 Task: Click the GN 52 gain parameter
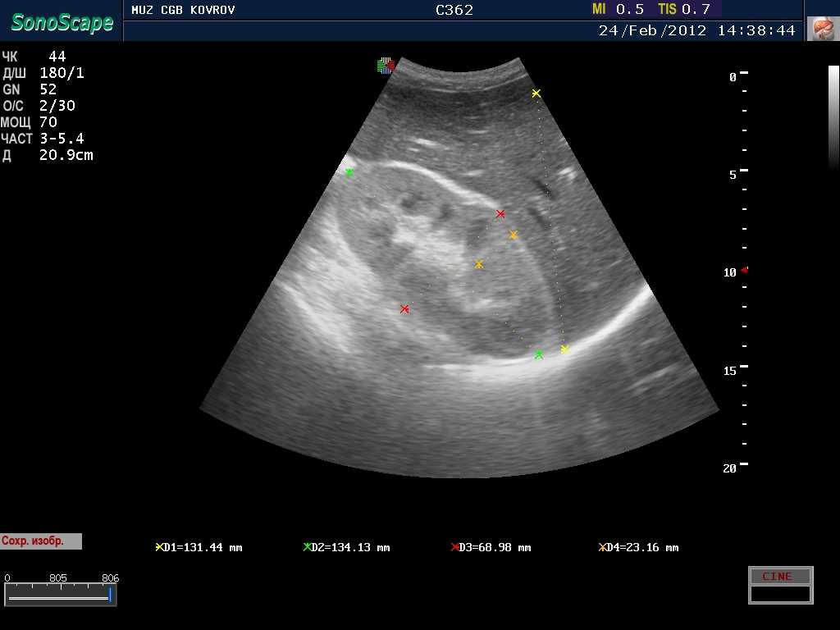click(30, 89)
